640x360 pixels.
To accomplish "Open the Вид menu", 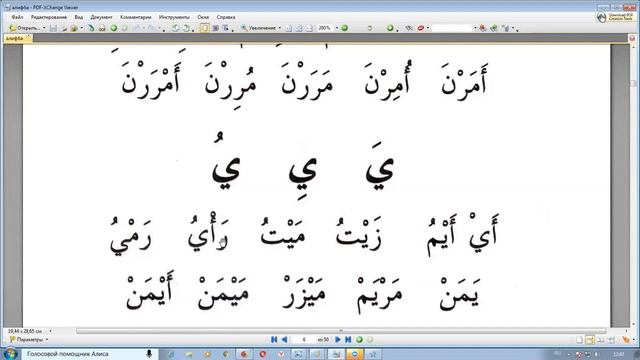I will (x=79, y=17).
